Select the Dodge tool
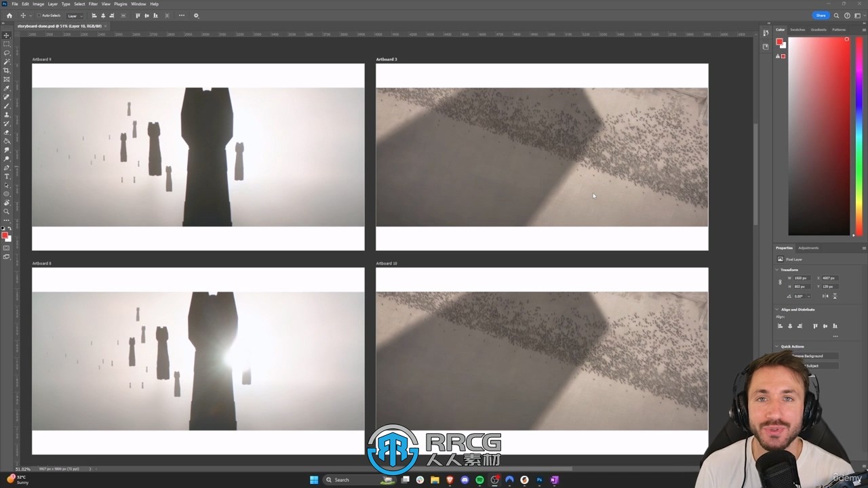The image size is (868, 488). (7, 159)
